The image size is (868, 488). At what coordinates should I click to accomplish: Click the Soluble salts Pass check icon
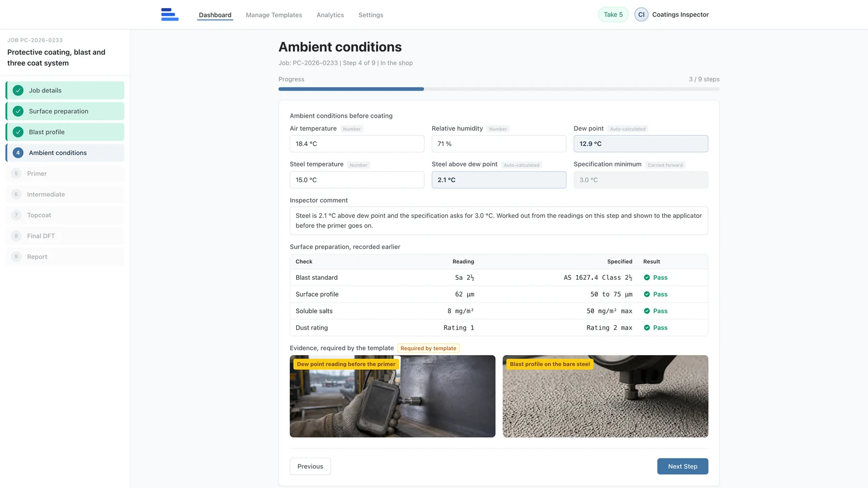pyautogui.click(x=647, y=311)
